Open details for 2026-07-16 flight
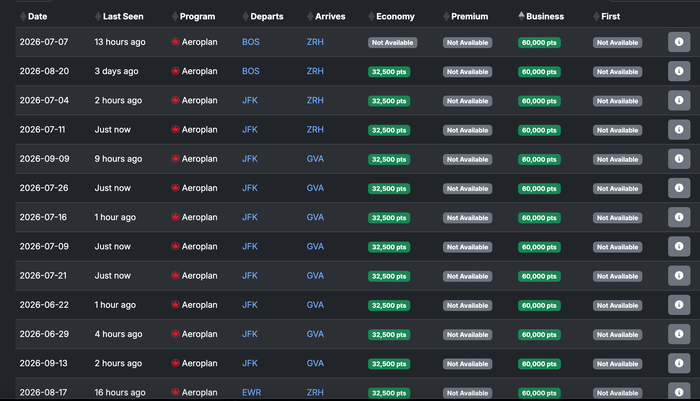The image size is (700, 401). pyautogui.click(x=679, y=217)
